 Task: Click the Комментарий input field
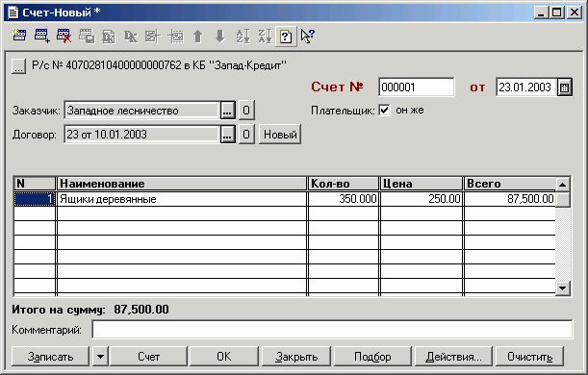pyautogui.click(x=332, y=330)
